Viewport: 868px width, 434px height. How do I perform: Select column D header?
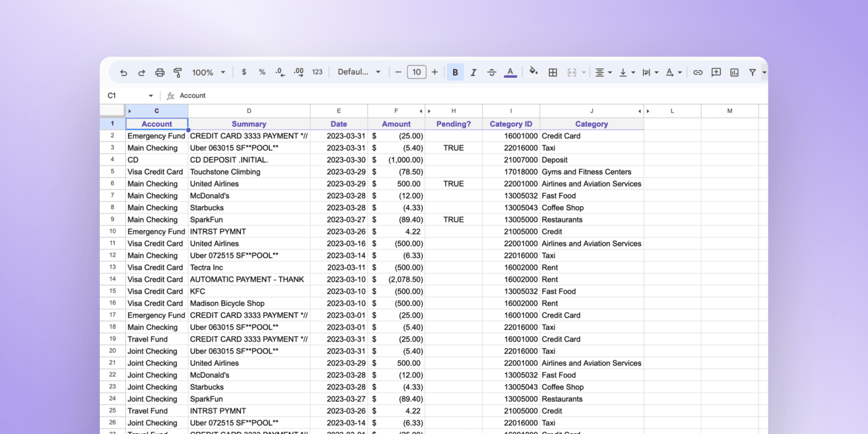pyautogui.click(x=249, y=110)
